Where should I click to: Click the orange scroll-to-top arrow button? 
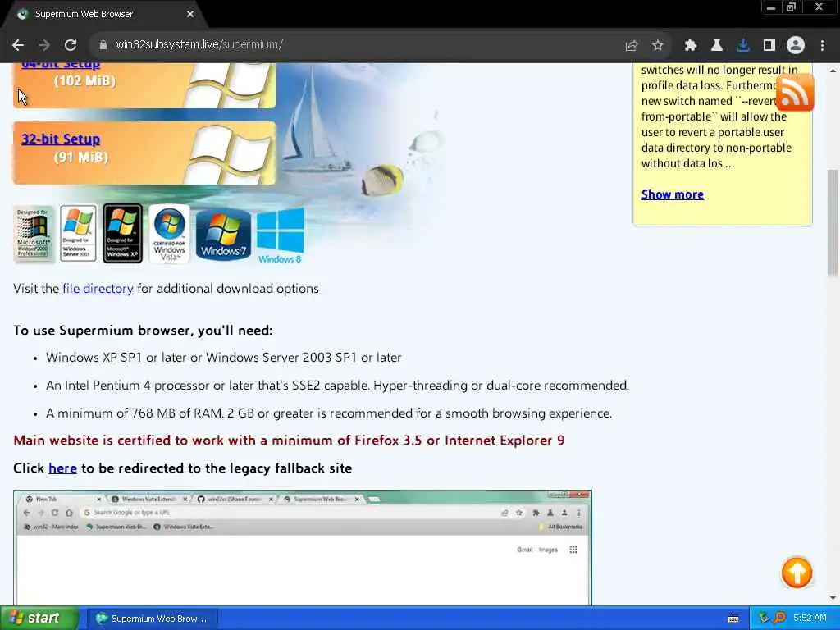tap(797, 572)
